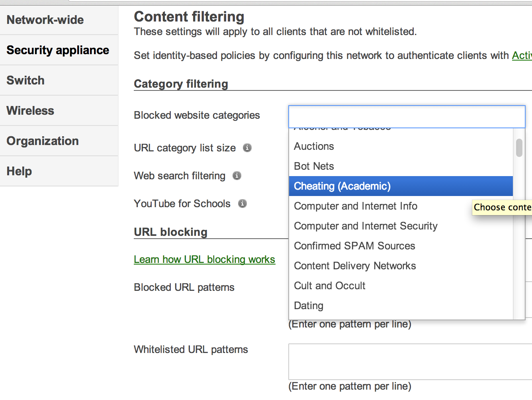
Task: Select Confirmed SPAM Sources category
Action: click(354, 246)
